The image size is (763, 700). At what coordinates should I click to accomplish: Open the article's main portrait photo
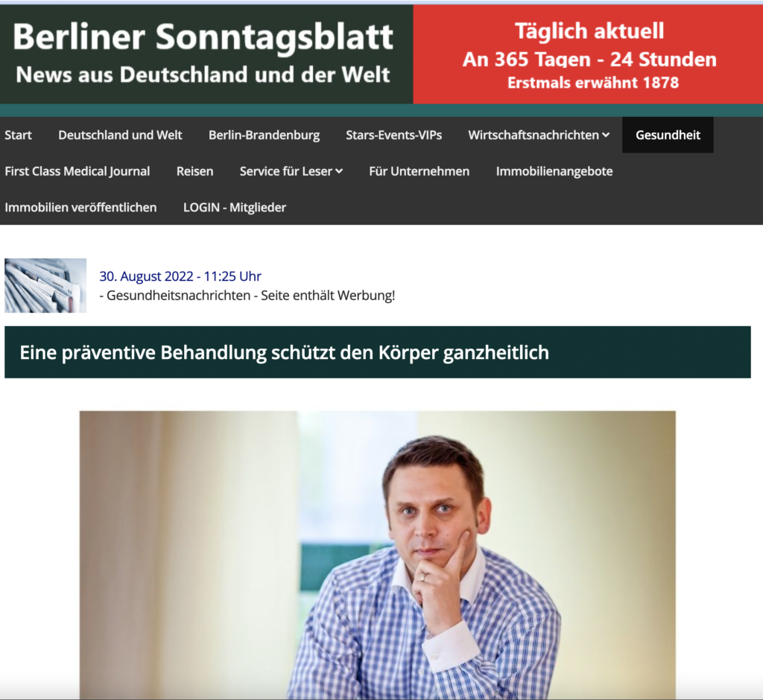pyautogui.click(x=378, y=555)
